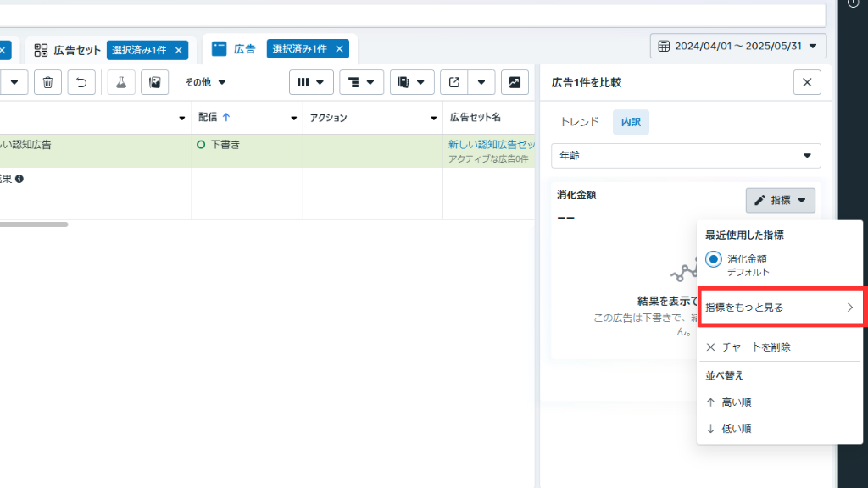868x488 pixels.
Task: Click the export icon button
Action: pyautogui.click(x=454, y=82)
